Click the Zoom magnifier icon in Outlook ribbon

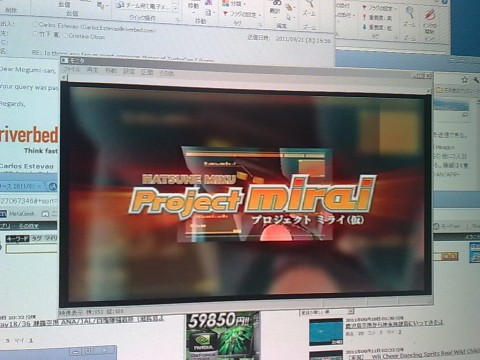pyautogui.click(x=310, y=4)
